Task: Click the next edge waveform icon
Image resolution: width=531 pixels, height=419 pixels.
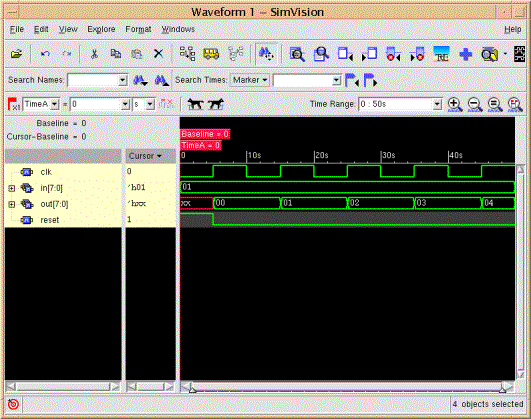Action: 417,54
